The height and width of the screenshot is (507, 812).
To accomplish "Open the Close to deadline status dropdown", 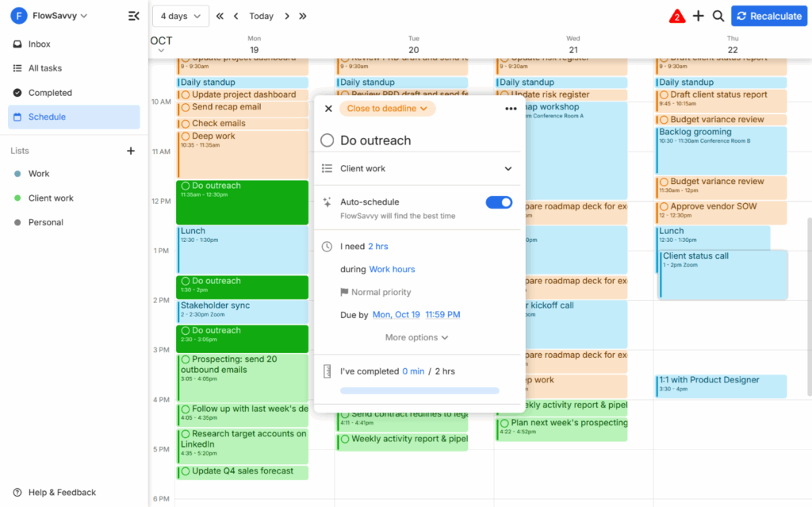I will point(387,109).
